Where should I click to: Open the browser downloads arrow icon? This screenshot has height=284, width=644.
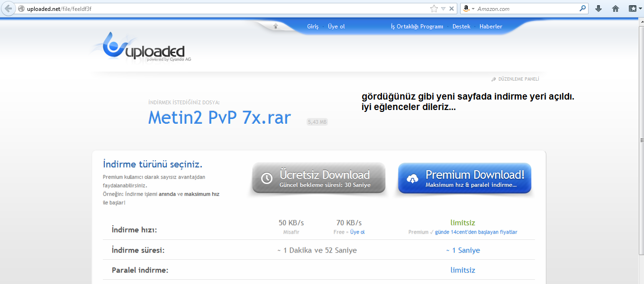tap(599, 9)
